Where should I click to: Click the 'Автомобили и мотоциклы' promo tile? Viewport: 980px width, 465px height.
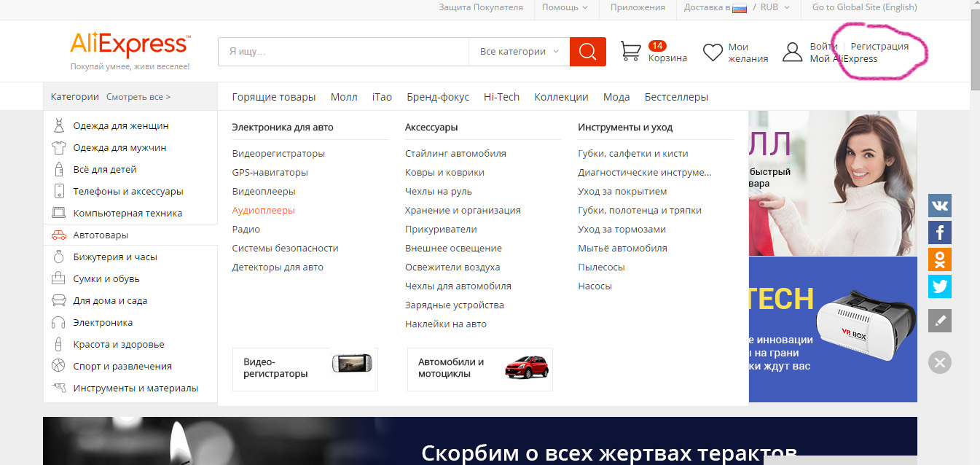tap(479, 368)
